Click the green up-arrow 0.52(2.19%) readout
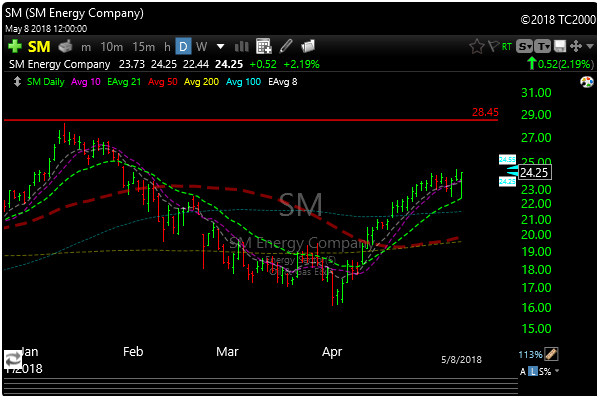The height and width of the screenshot is (396, 597). 560,64
